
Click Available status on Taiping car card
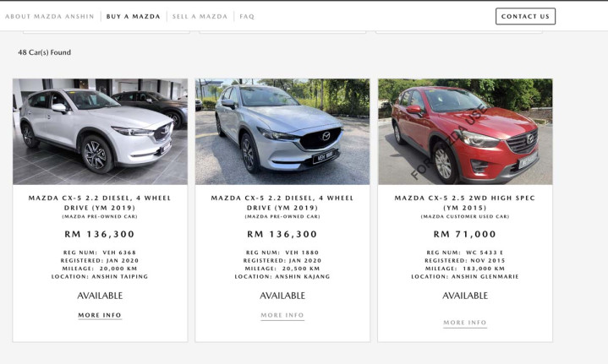click(x=100, y=296)
